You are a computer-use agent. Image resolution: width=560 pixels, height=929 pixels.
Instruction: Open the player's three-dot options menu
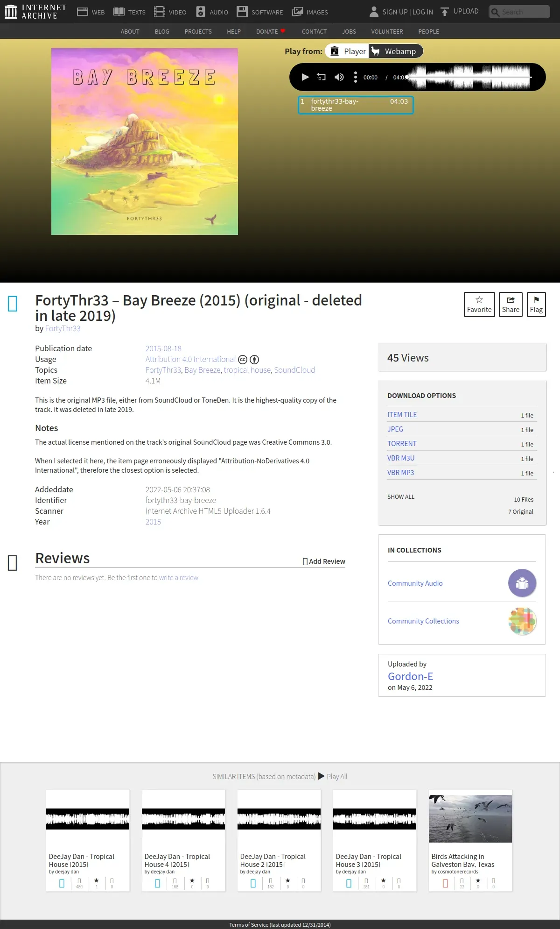(356, 77)
